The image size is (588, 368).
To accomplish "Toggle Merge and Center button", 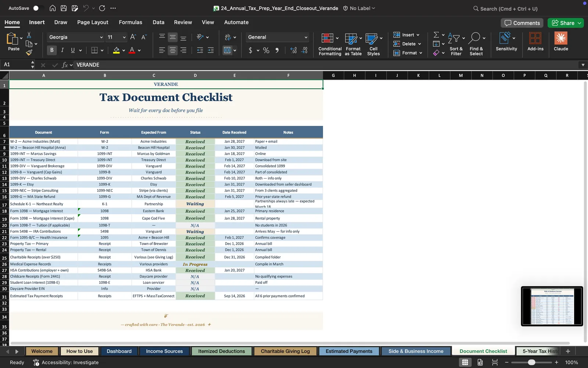I will point(227,50).
